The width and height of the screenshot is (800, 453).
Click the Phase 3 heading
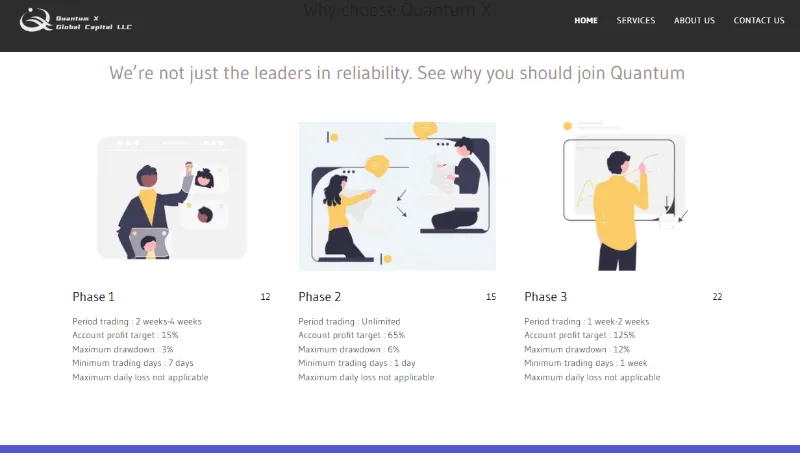pyautogui.click(x=546, y=297)
